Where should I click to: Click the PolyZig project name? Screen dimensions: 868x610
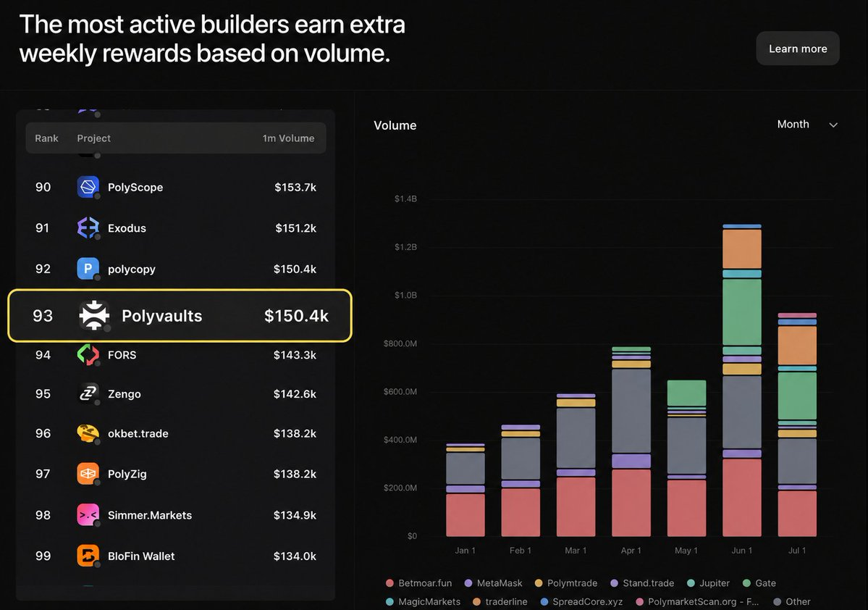(127, 475)
